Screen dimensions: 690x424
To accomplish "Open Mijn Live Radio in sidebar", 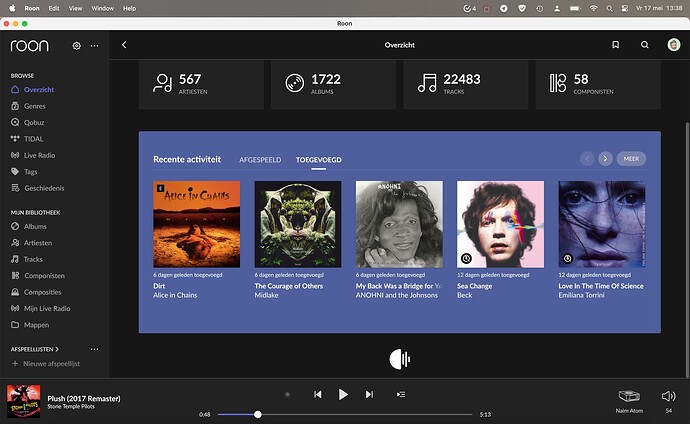I will (40, 309).
